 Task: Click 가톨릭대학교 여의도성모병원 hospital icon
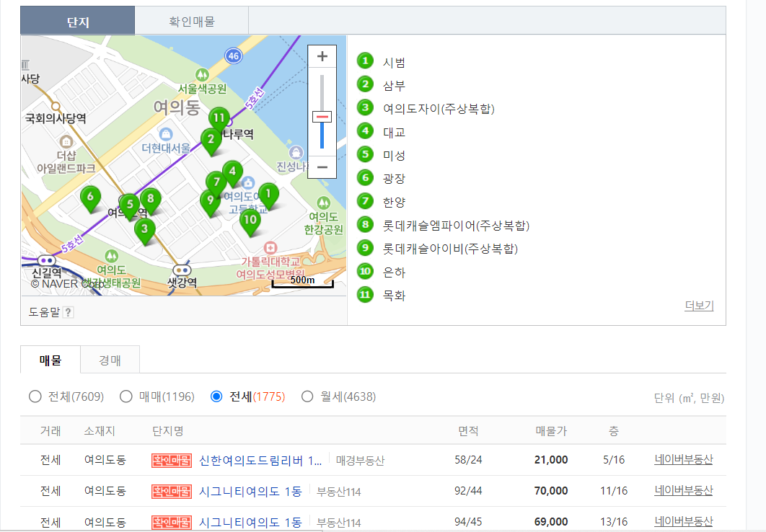(270, 247)
